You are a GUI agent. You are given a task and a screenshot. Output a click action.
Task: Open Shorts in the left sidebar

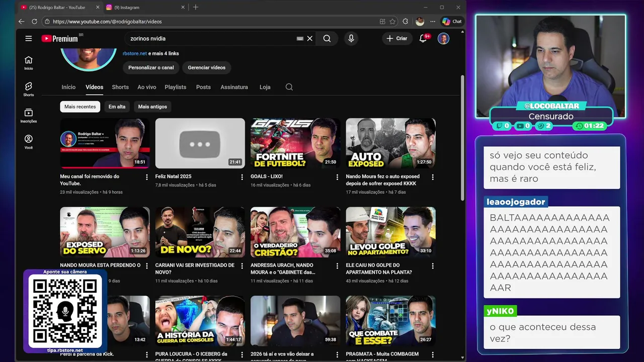coord(29,89)
